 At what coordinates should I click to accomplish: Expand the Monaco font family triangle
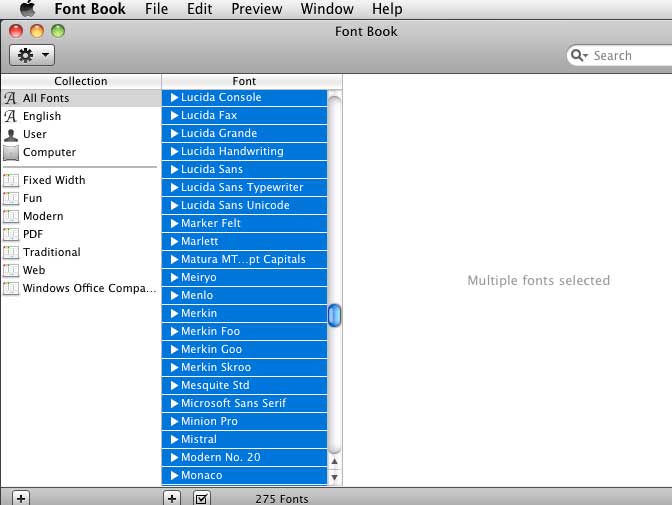(x=174, y=476)
